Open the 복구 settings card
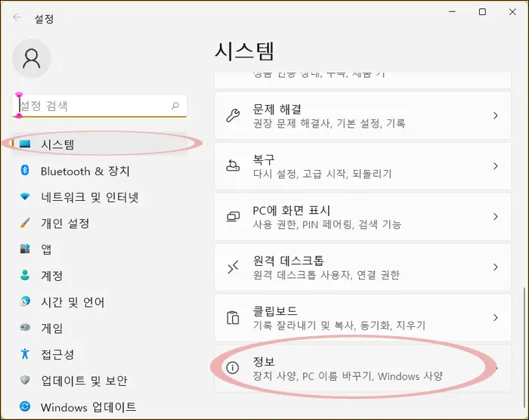Image resolution: width=529 pixels, height=420 pixels. (x=363, y=166)
